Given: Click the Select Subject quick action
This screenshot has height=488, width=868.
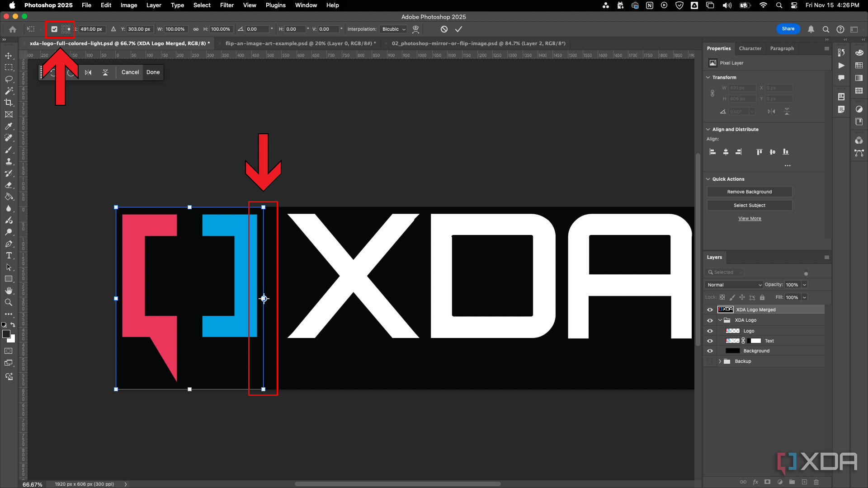Looking at the screenshot, I should 750,205.
